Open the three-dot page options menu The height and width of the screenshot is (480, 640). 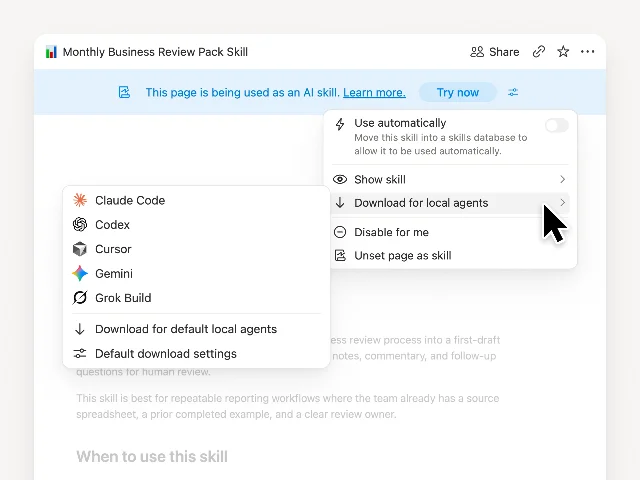pos(587,51)
